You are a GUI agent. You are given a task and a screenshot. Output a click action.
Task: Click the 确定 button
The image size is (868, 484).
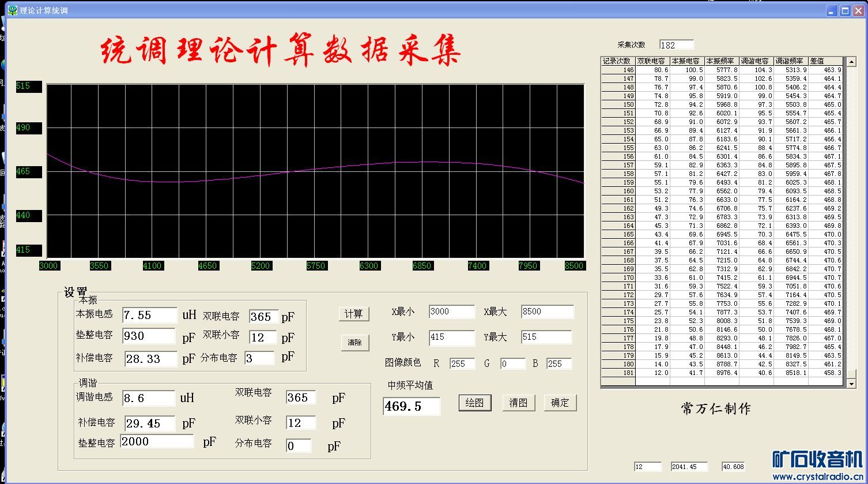[x=560, y=403]
